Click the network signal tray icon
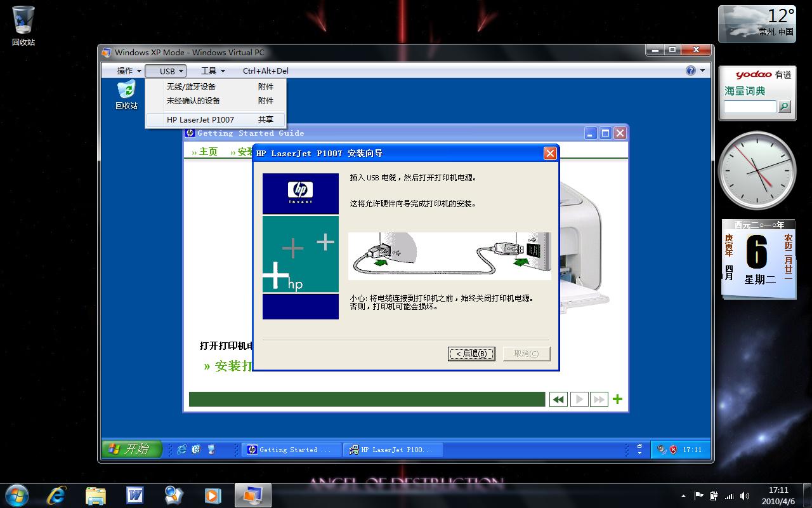Screen dimensions: 812x508 730,496
